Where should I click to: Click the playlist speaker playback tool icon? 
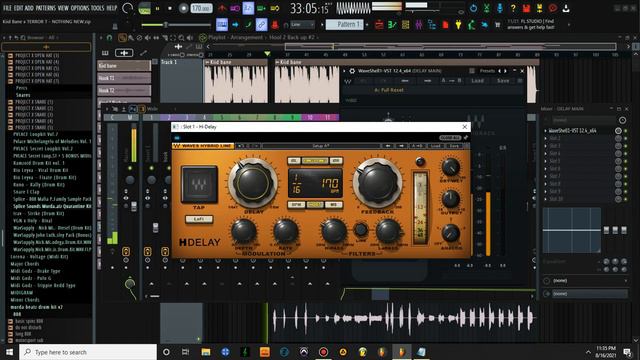coord(190,38)
